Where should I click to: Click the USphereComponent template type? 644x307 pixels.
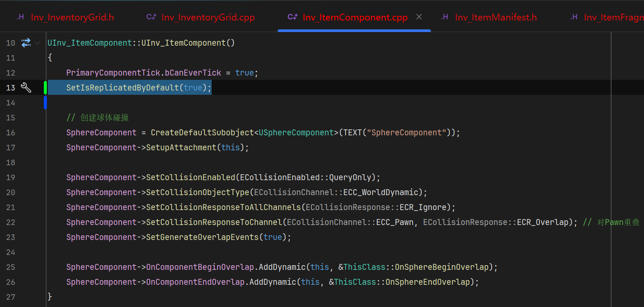coord(296,133)
